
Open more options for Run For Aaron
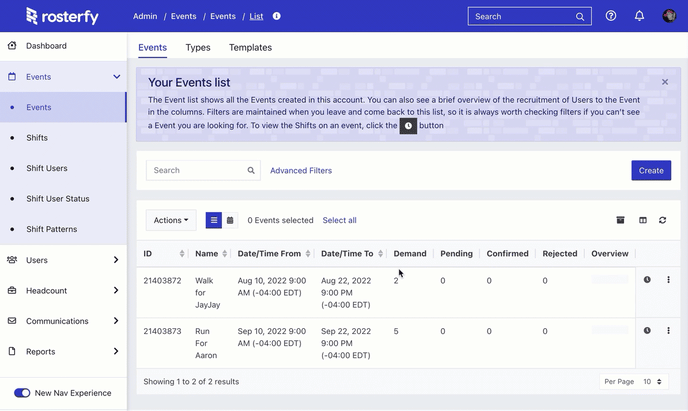[668, 331]
